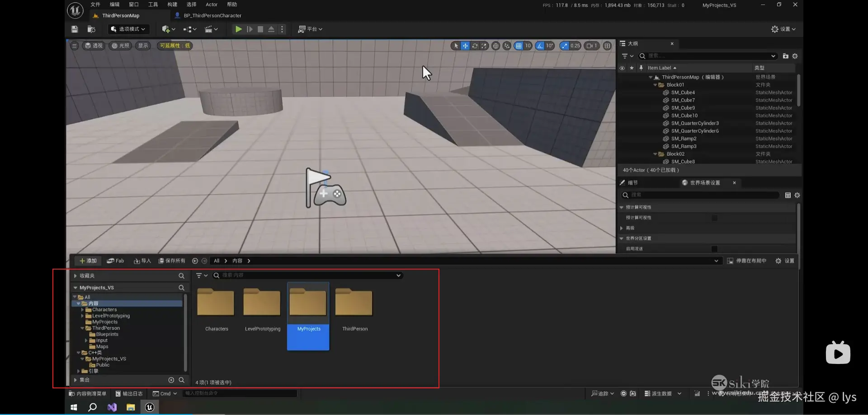Expand the 收藏夹 favorites section
The width and height of the screenshot is (868, 415).
75,276
